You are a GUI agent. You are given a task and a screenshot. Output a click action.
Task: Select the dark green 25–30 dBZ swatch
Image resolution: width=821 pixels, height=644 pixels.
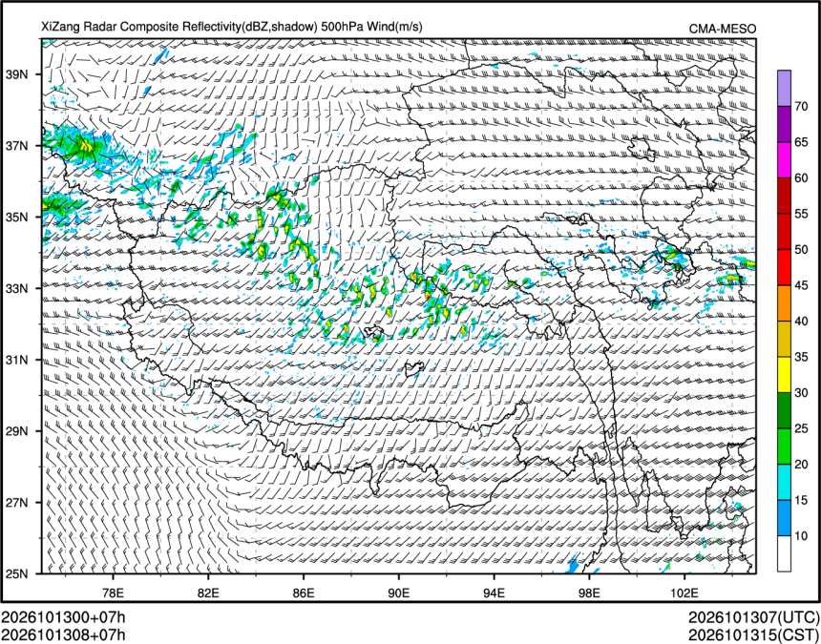[785, 410]
